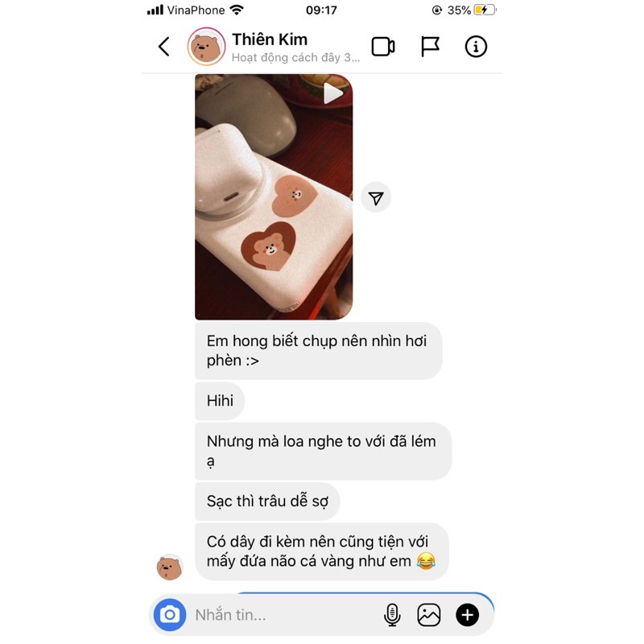Tap the Thiên Kim name in the header
The height and width of the screenshot is (644, 644).
[270, 39]
